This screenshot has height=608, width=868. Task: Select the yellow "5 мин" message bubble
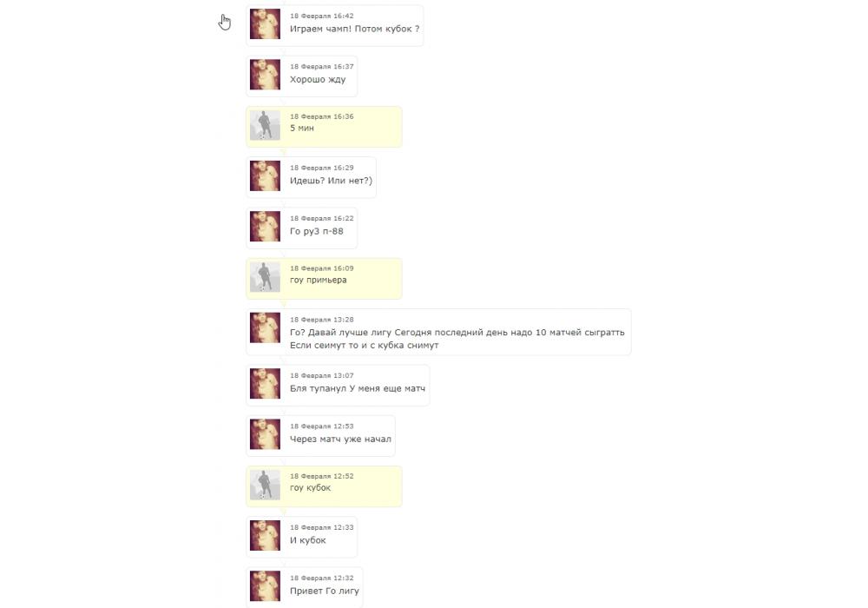(324, 127)
